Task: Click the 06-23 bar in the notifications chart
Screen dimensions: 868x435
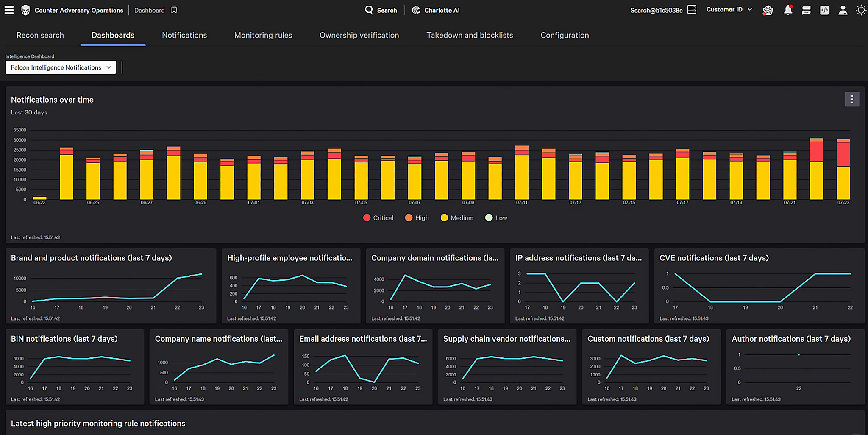Action: click(40, 198)
